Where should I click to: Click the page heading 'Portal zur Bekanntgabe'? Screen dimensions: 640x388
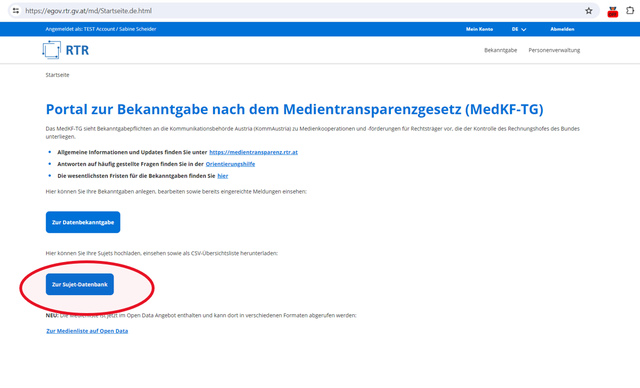(295, 109)
